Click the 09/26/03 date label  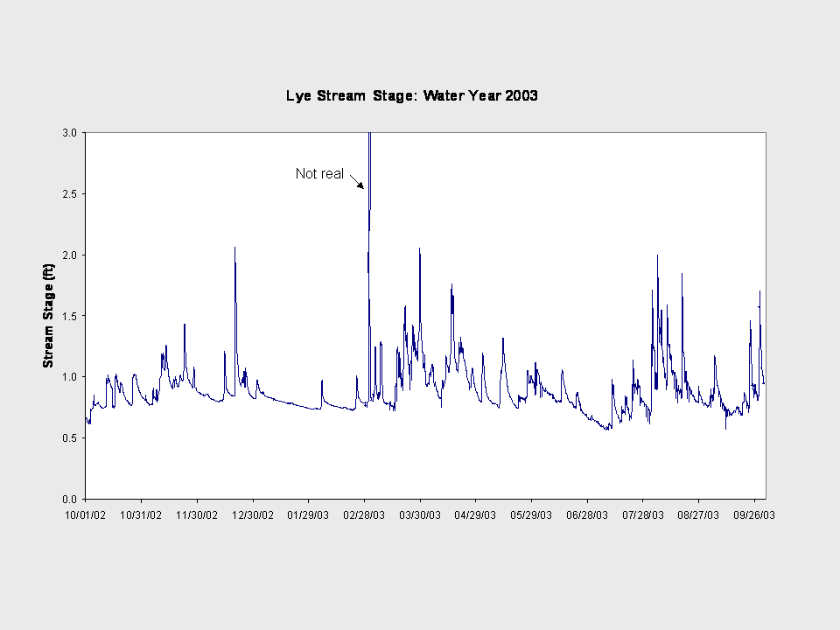753,514
